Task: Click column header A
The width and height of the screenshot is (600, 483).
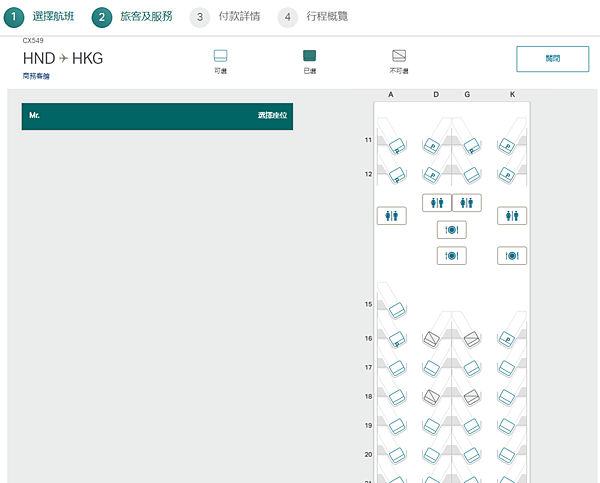Action: coord(391,95)
